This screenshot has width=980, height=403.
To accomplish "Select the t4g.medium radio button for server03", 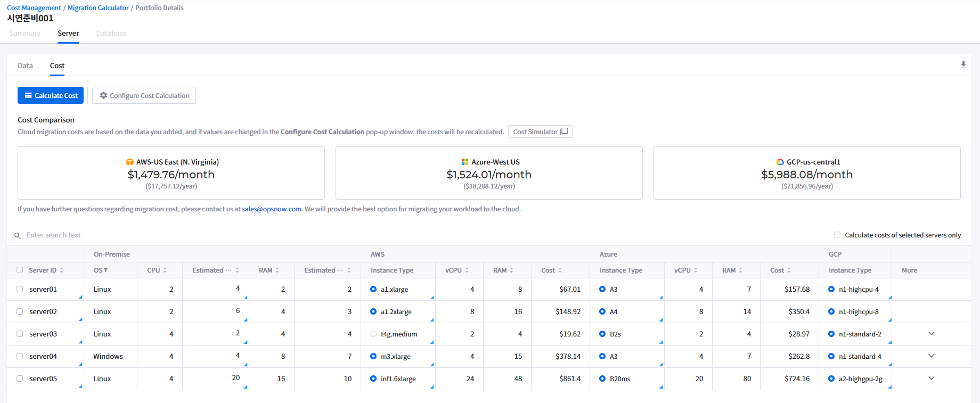I will coord(373,334).
